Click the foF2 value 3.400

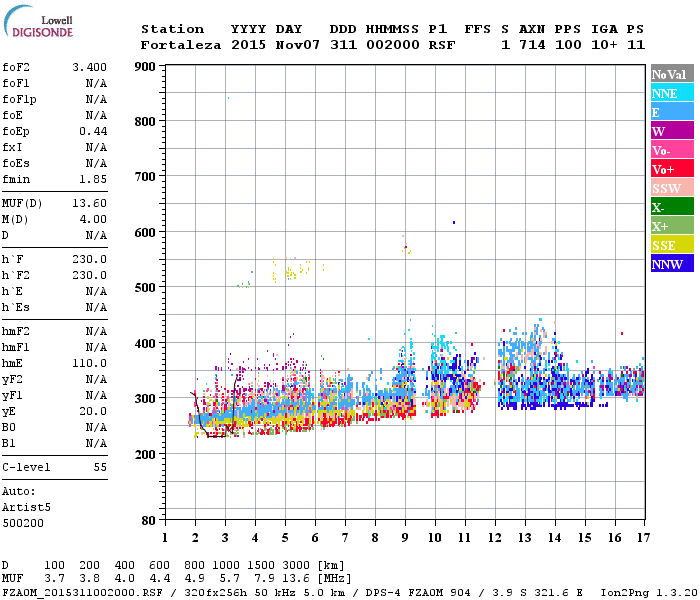tap(89, 67)
